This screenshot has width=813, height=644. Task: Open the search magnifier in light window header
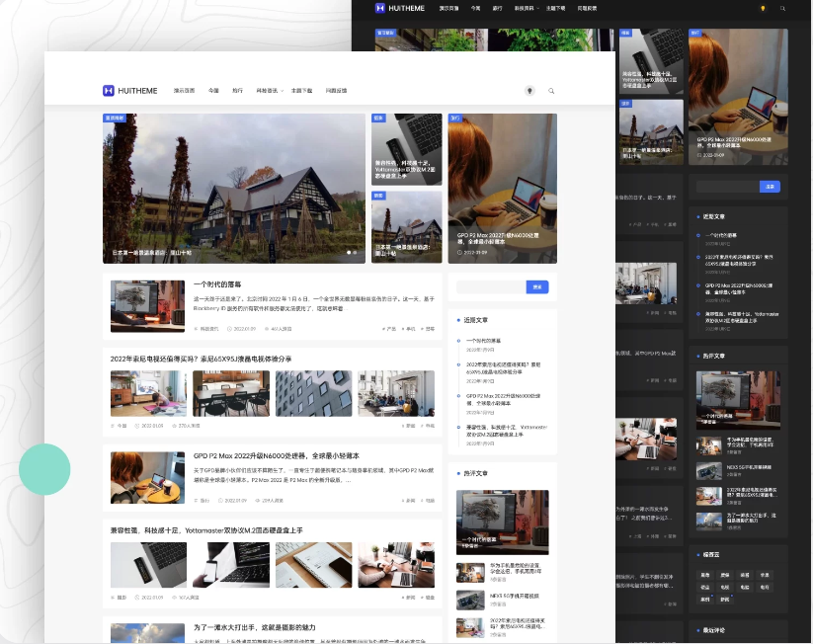point(551,91)
